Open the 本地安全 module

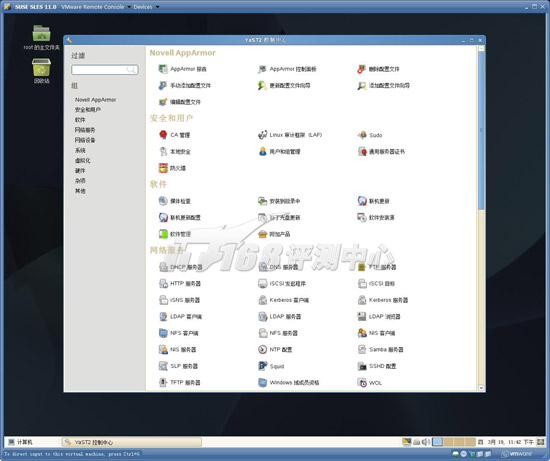pyautogui.click(x=175, y=152)
